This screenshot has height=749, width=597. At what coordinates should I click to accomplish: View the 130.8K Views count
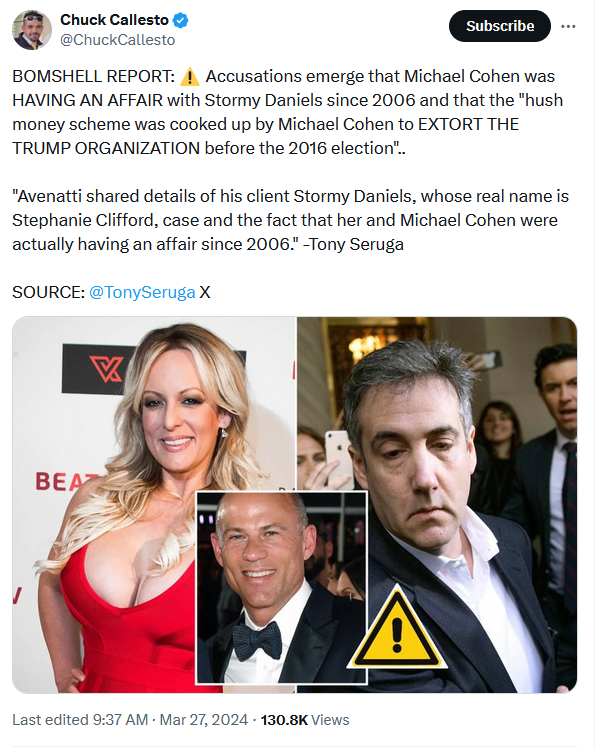point(305,720)
